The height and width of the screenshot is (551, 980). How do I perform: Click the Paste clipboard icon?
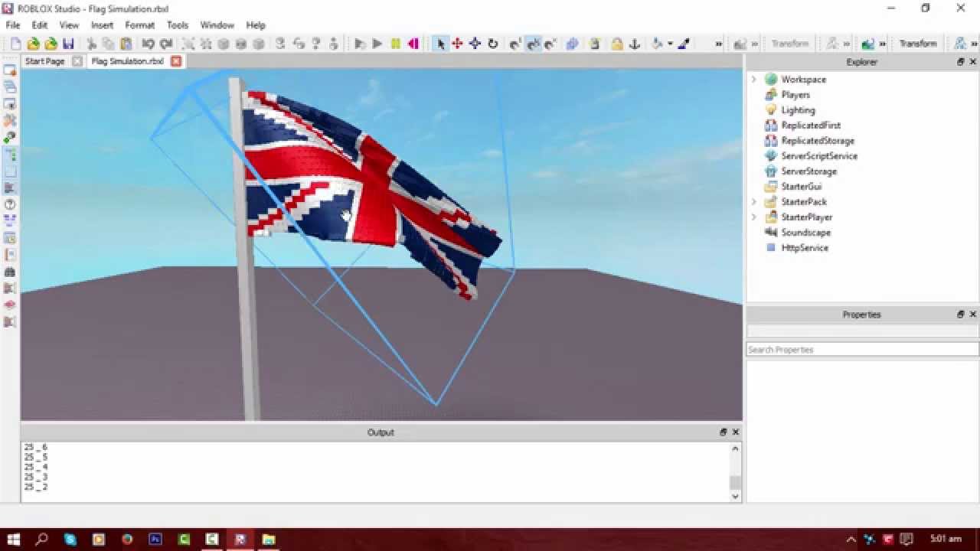126,44
